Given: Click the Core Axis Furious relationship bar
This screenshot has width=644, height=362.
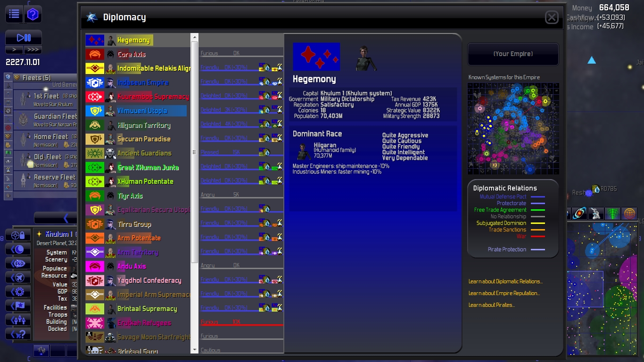Looking at the screenshot, I should [242, 54].
